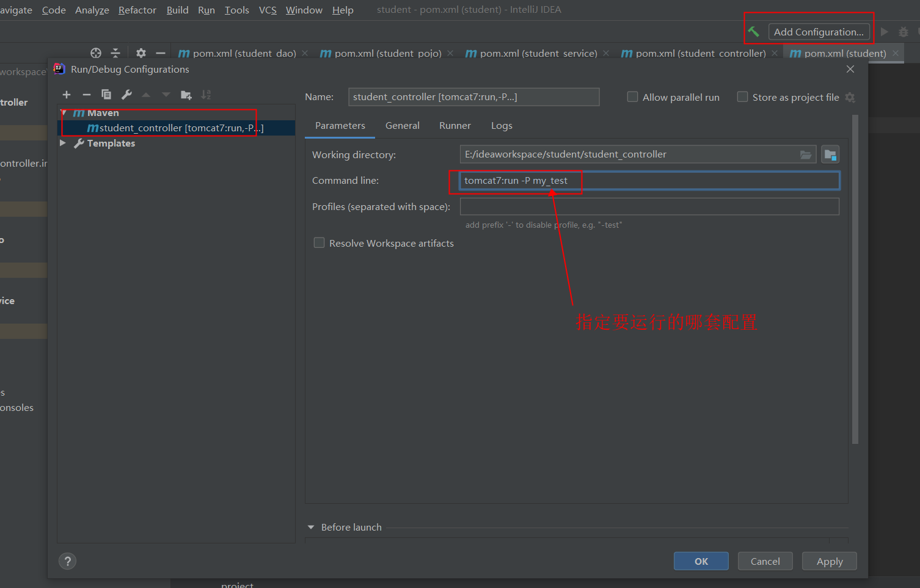Open project panel settings gear
Screen dimensions: 920x588
click(141, 53)
